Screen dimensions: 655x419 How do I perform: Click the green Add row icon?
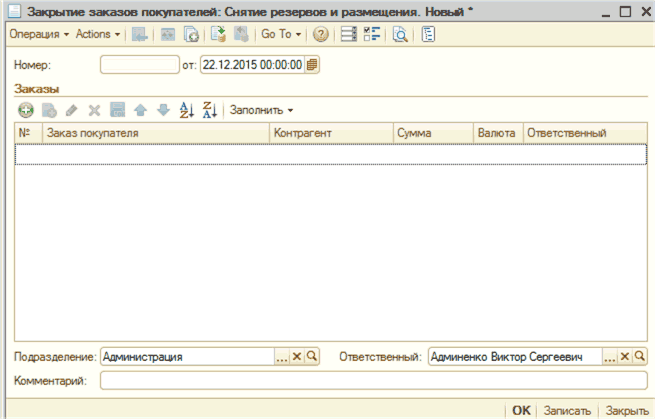[x=25, y=109]
